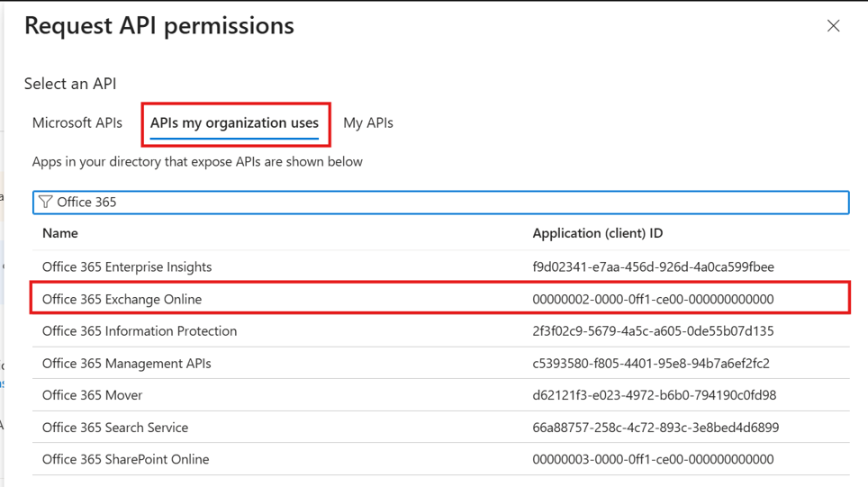Screen dimensions: 868x487
Task: Click SharePoint Online ID 00000003-0000-0ff1-ce00-000000000000
Action: click(x=653, y=459)
